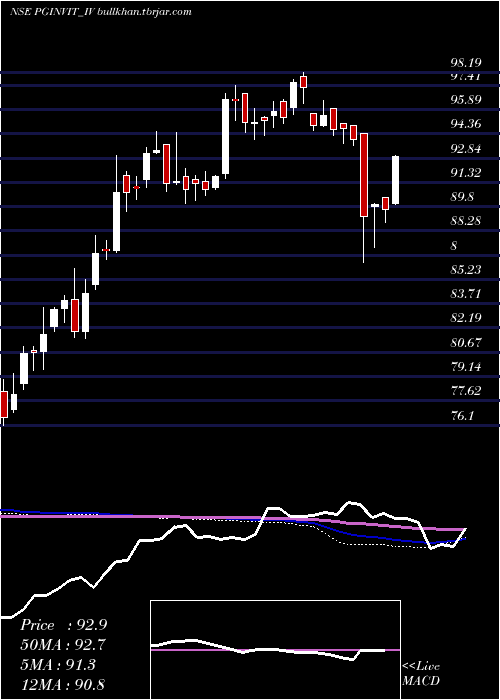Click the white MACD line inside inset box

point(268,650)
